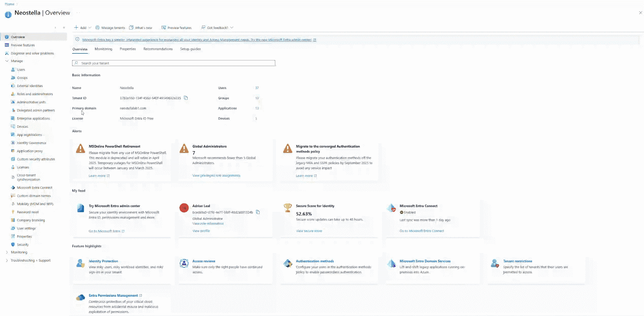Open the Got feedback dropdown arrow
644x316 pixels.
click(232, 28)
